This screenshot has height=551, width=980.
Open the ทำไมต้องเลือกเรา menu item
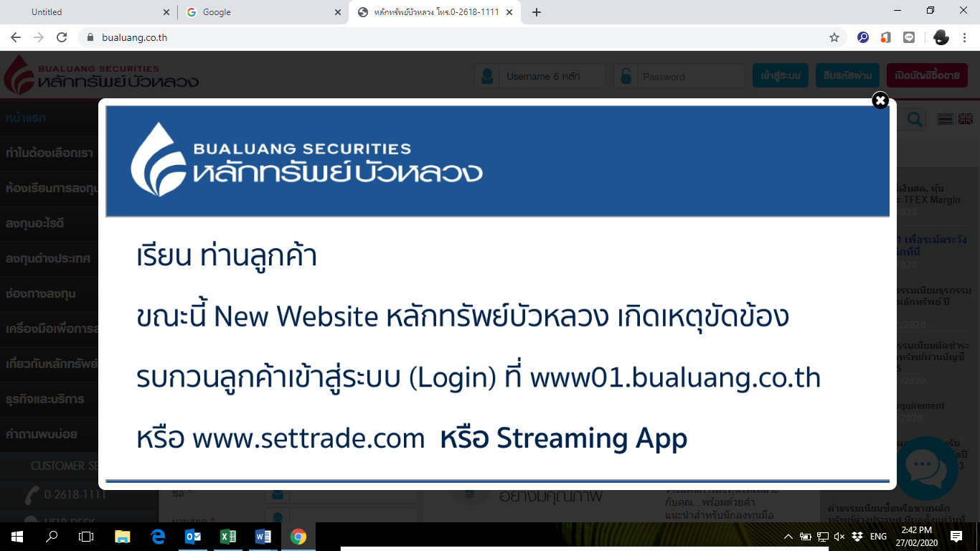[49, 153]
